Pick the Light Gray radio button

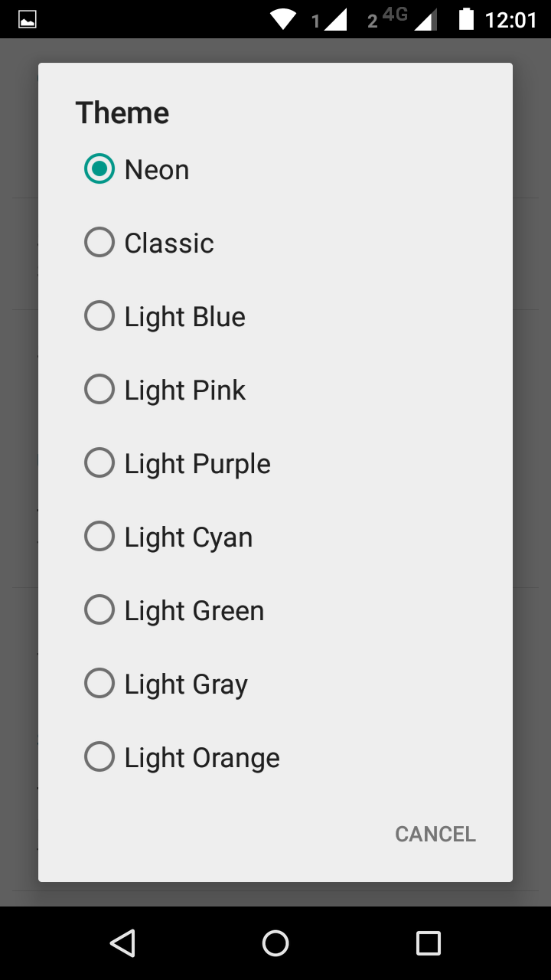click(x=99, y=684)
